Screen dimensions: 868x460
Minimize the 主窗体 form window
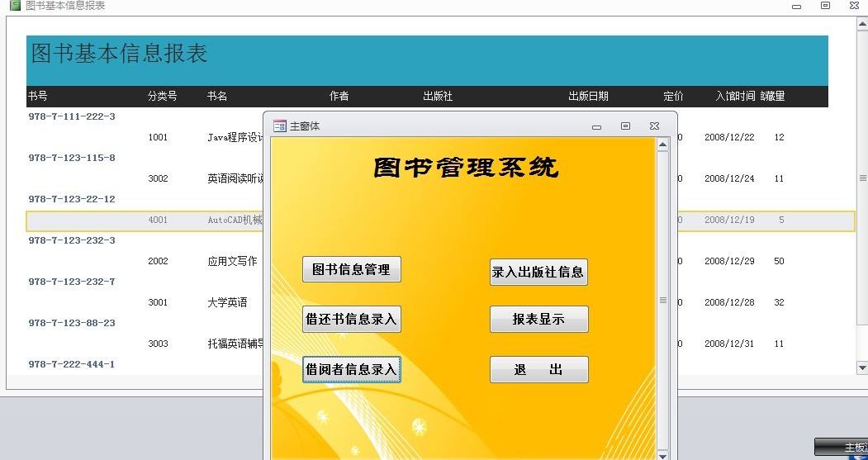coord(596,126)
